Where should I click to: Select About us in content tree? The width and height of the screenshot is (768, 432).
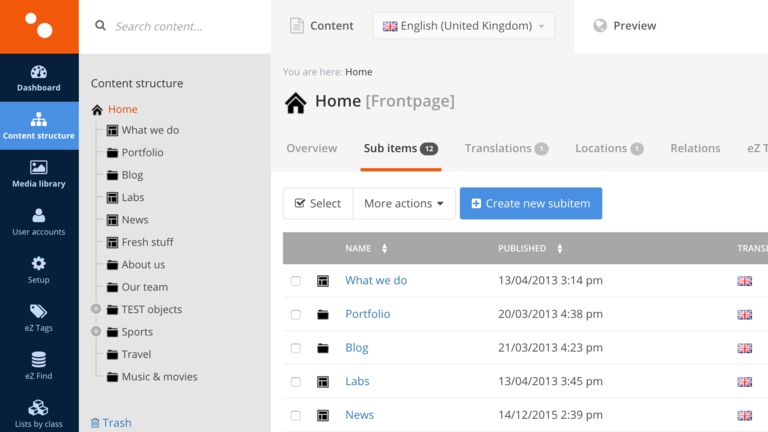(143, 264)
